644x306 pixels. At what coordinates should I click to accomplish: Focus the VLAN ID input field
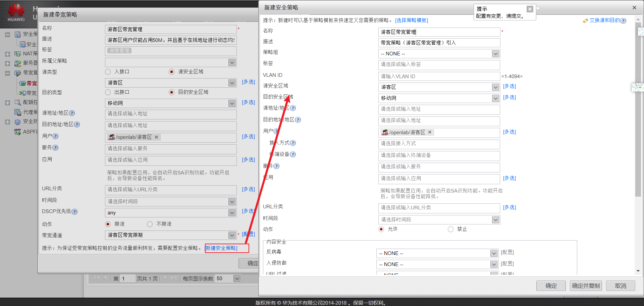pos(439,76)
